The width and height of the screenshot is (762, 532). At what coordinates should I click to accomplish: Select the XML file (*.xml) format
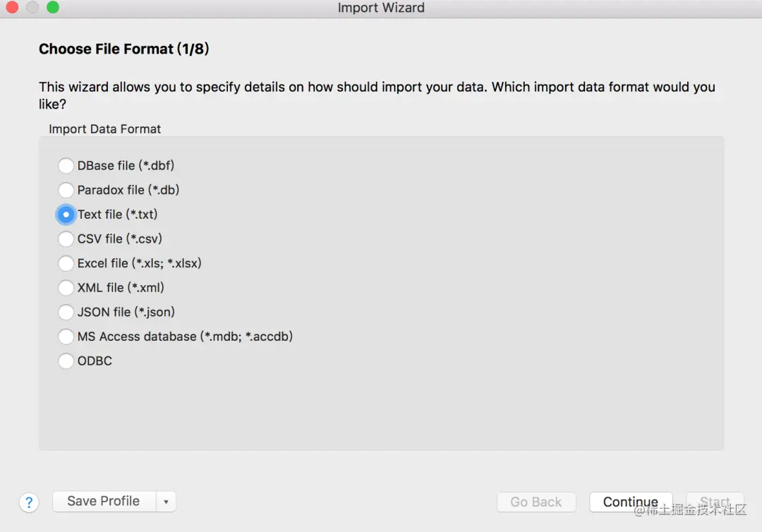pos(66,288)
